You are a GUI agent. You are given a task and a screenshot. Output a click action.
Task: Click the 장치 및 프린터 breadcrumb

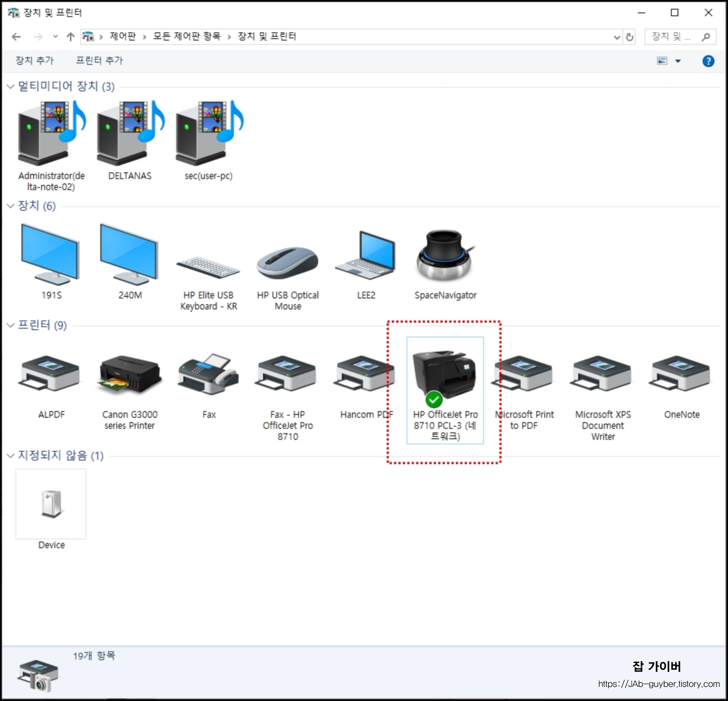click(x=267, y=36)
